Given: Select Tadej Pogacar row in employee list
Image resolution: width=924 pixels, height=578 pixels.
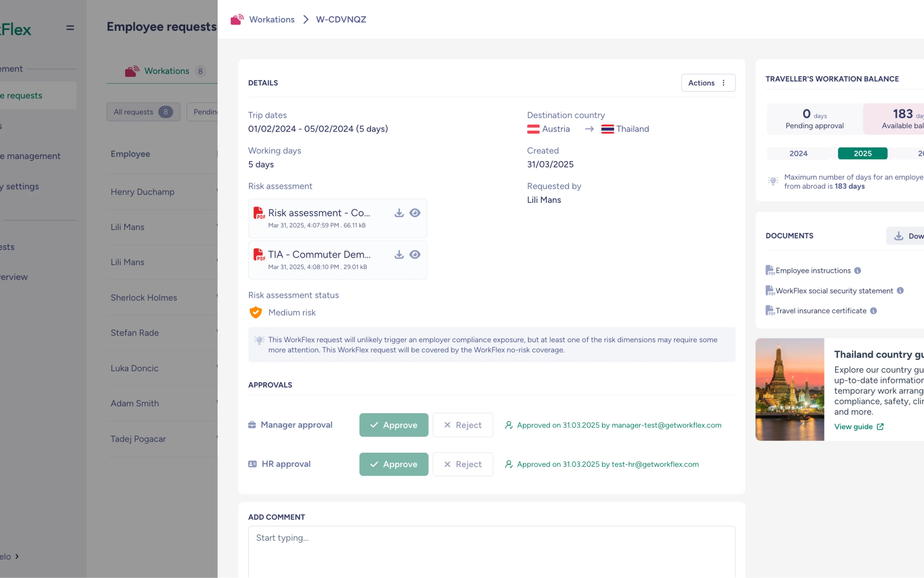Looking at the screenshot, I should coord(162,439).
